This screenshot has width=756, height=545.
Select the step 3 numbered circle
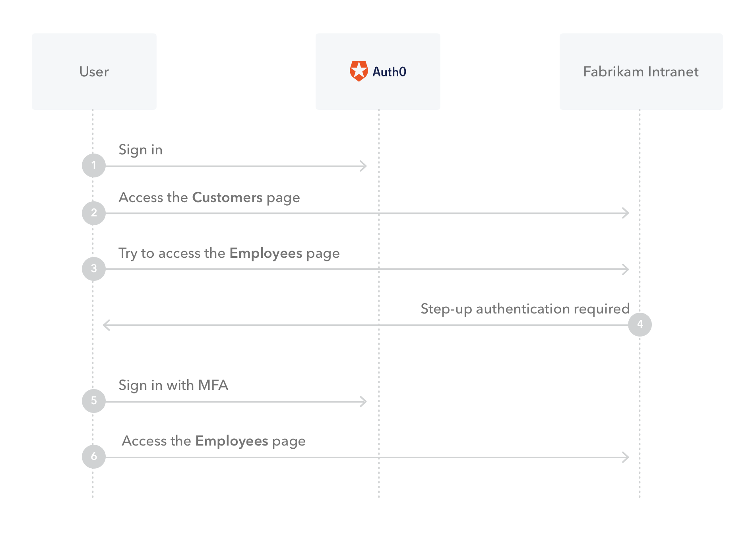[94, 269]
